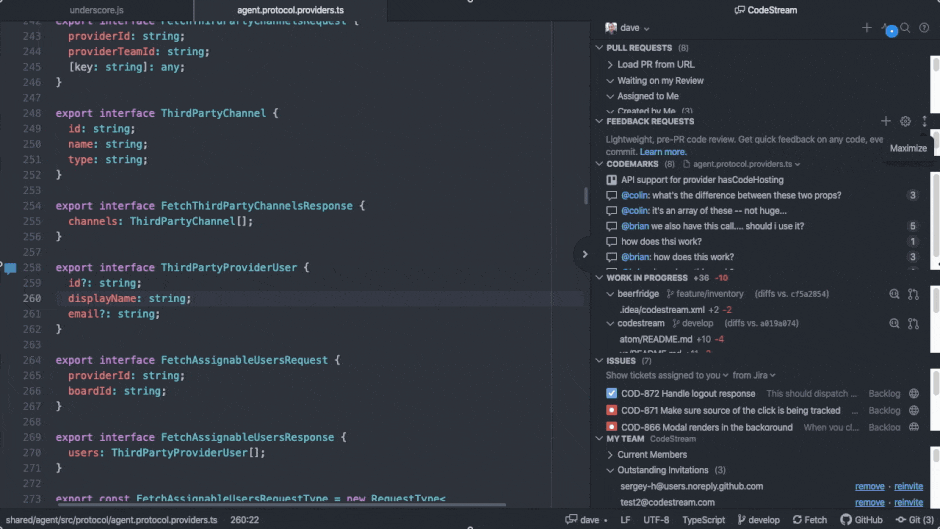The width and height of the screenshot is (940, 529).
Task: Open codemarks file filter dropdown agent.protocol.providers.ts
Action: pos(742,164)
